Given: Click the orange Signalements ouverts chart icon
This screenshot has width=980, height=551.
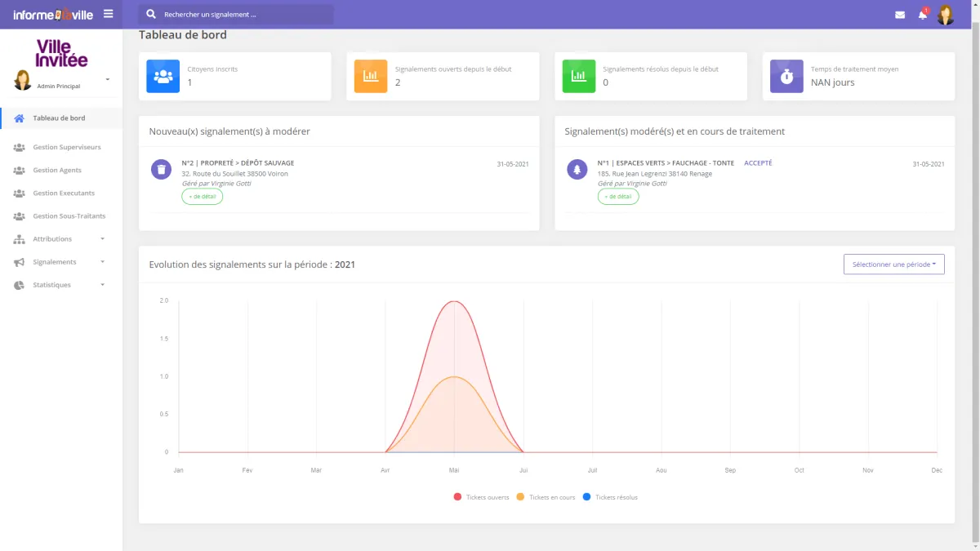Looking at the screenshot, I should tap(371, 76).
